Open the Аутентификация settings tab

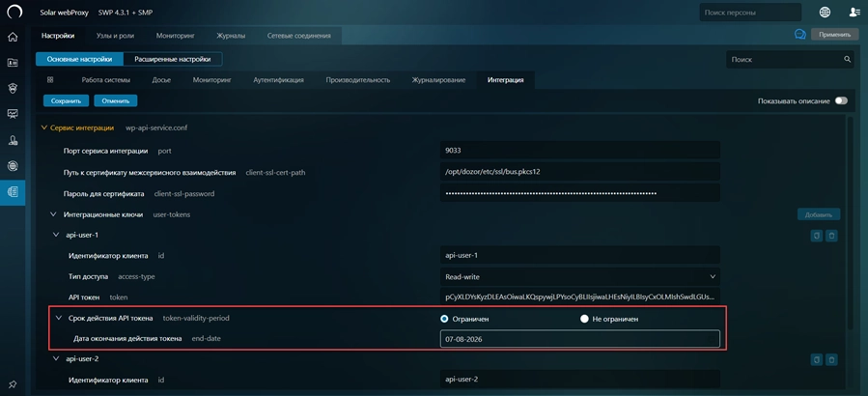[x=278, y=80]
